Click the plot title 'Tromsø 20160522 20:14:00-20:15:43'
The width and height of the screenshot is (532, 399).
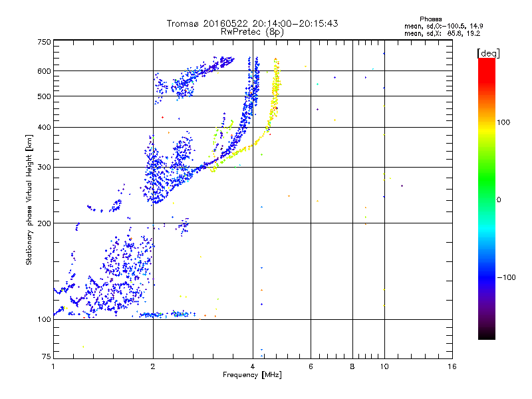[x=252, y=23]
